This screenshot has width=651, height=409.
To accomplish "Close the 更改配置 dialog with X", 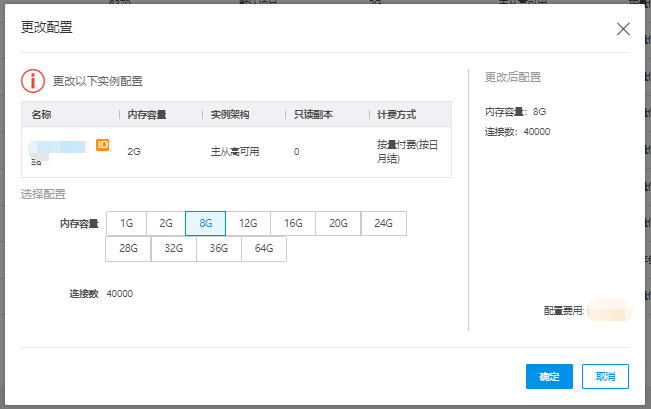I will tap(623, 29).
